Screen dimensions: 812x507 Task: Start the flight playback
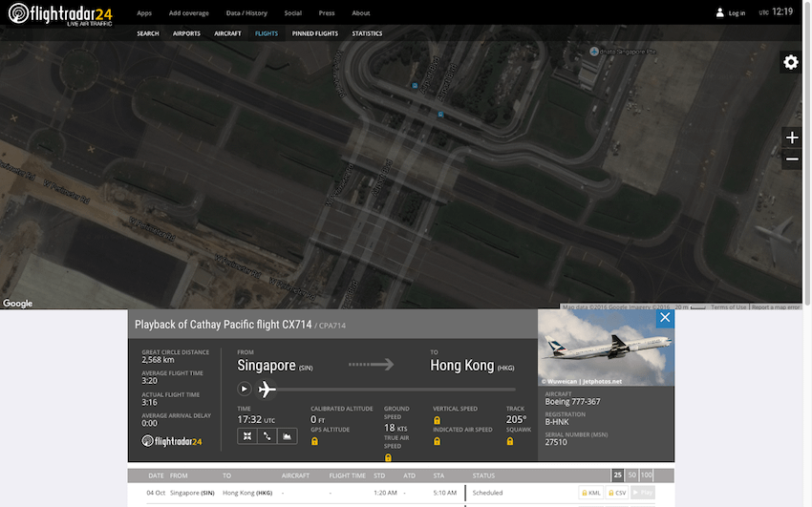244,389
